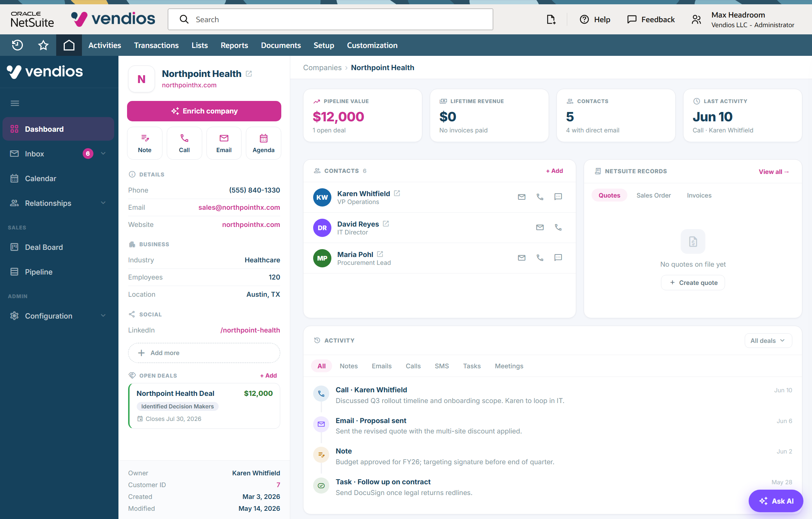
Task: Go to Companies breadcrumb
Action: pyautogui.click(x=322, y=68)
